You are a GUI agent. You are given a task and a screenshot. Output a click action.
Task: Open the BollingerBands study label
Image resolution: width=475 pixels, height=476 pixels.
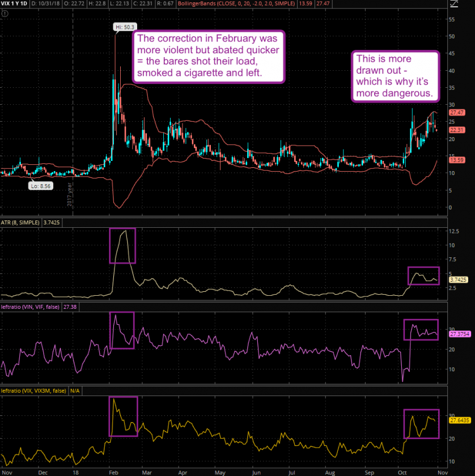236,3
